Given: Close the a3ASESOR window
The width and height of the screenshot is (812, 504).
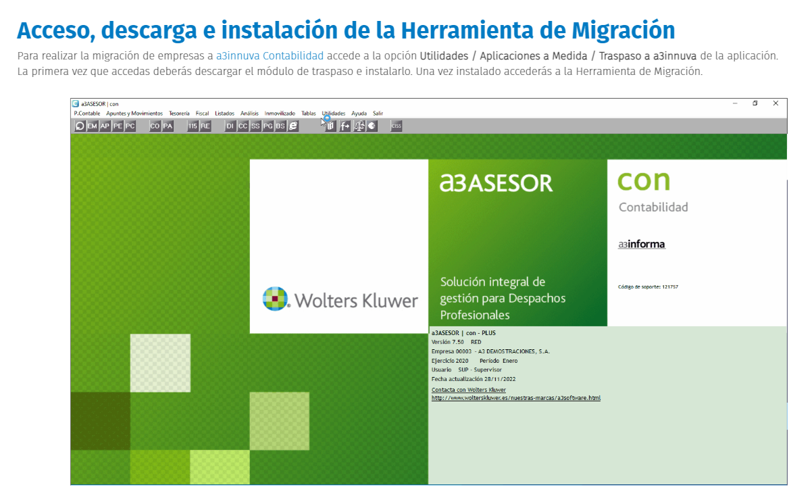Looking at the screenshot, I should (776, 103).
